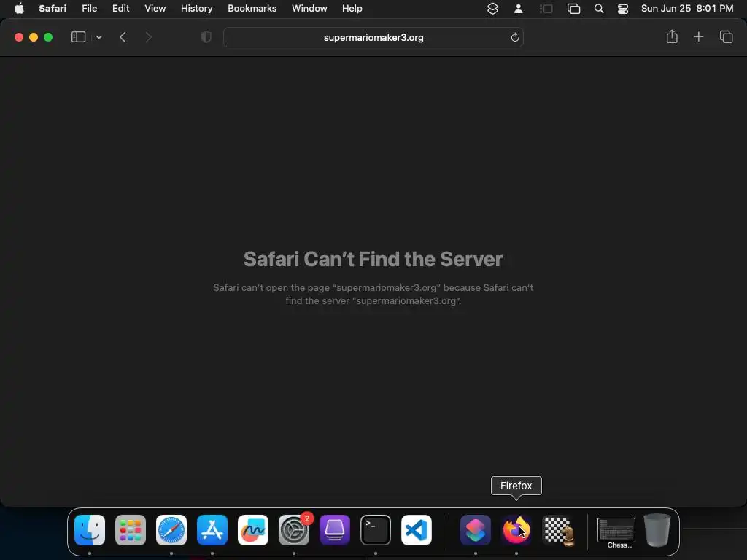Open Control Center in menu bar
747x560 pixels.
tap(623, 9)
